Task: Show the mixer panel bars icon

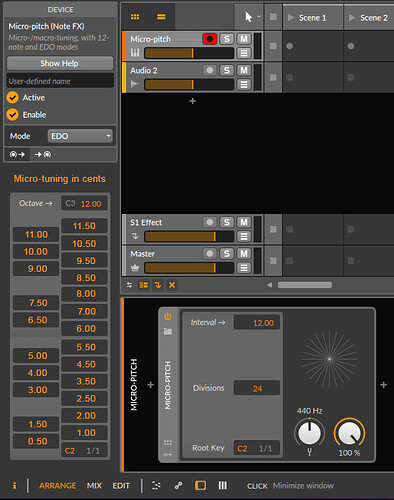Action: pos(223,486)
